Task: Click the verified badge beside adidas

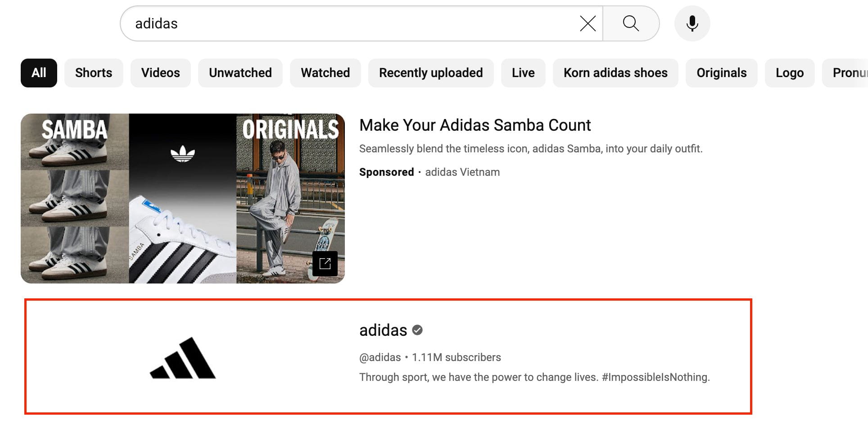Action: [417, 330]
